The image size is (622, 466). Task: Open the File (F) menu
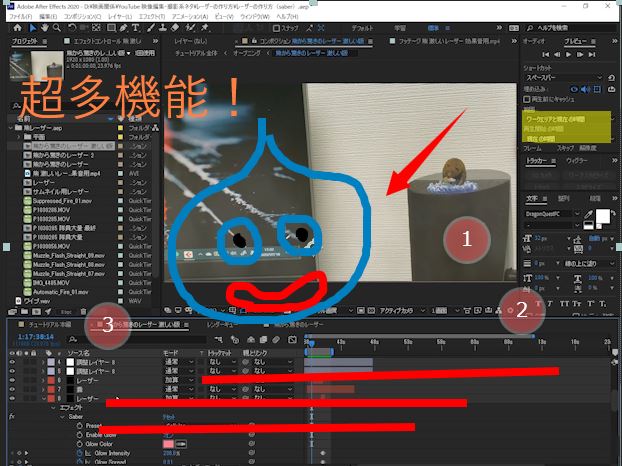tap(21, 17)
